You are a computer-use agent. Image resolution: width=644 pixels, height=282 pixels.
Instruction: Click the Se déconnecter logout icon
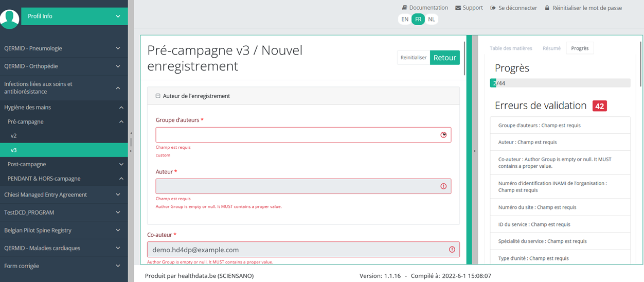tap(493, 8)
